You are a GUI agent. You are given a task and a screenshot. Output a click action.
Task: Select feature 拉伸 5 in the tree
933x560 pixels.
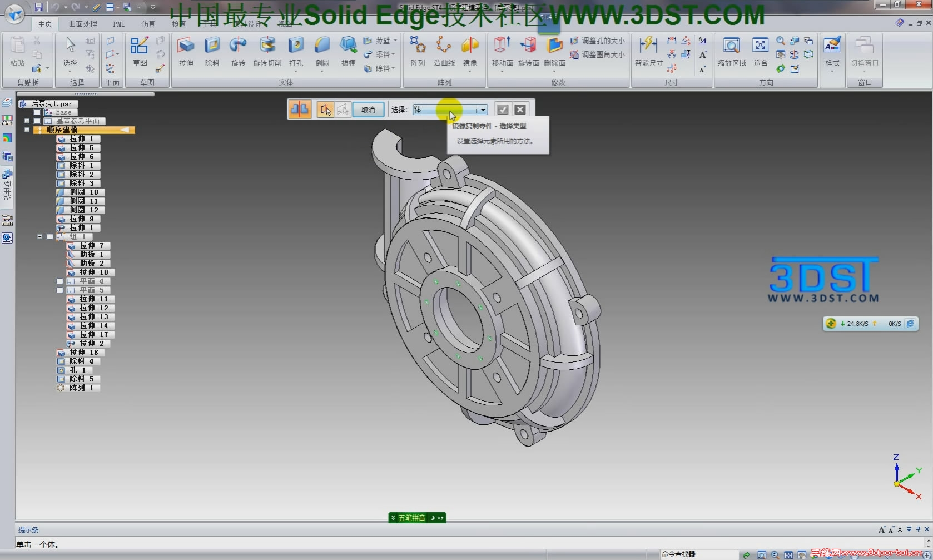coord(78,148)
